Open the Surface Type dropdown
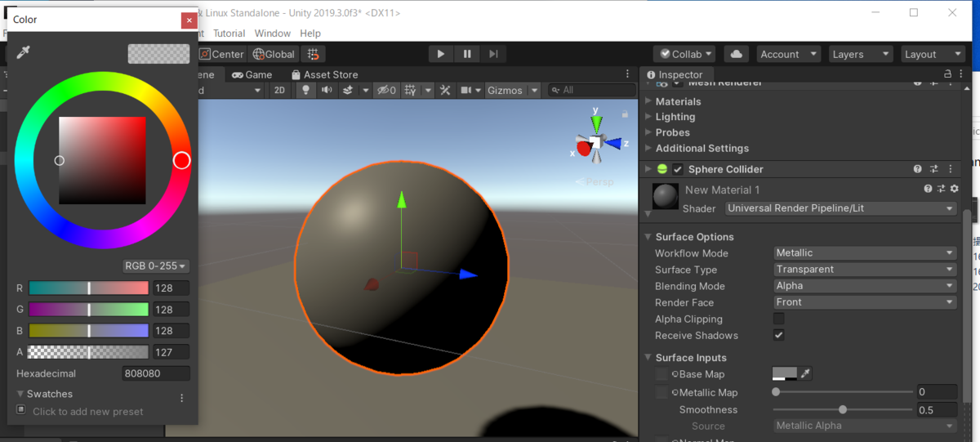 click(865, 270)
